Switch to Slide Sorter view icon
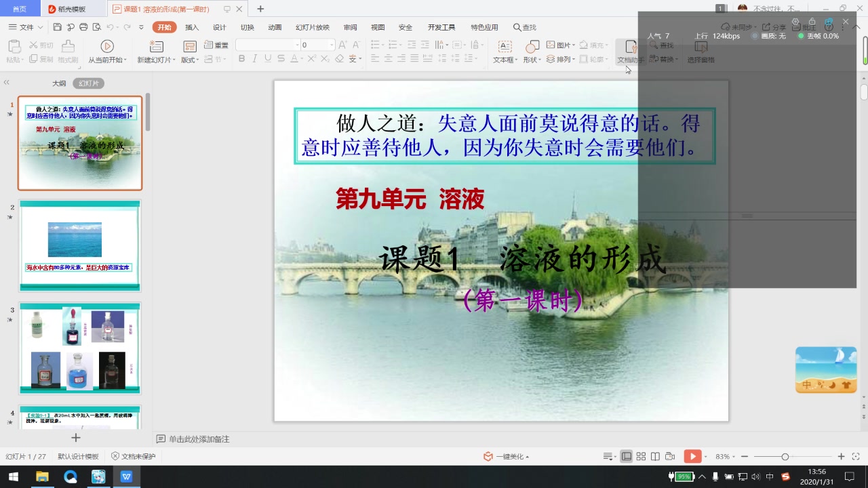The height and width of the screenshot is (488, 868). (x=641, y=456)
